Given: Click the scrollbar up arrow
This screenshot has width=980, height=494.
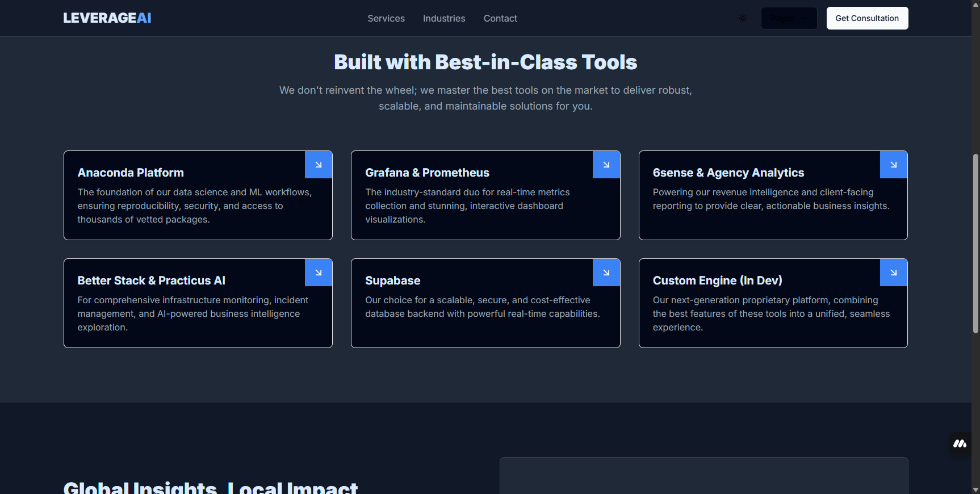Looking at the screenshot, I should point(975,3).
